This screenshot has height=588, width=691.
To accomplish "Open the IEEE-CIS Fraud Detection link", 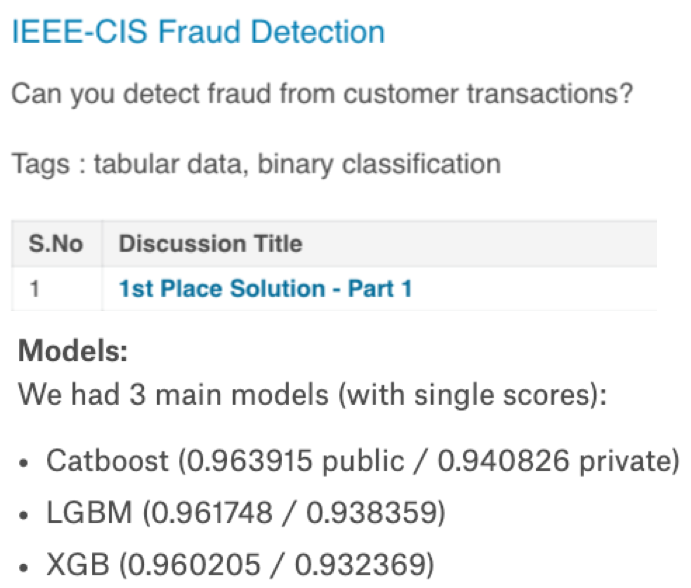I will [x=198, y=32].
